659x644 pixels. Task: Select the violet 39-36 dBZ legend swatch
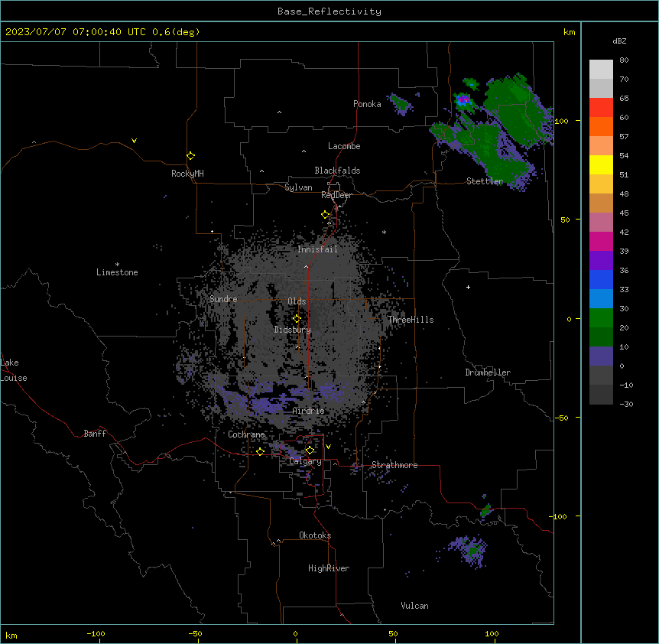point(601,261)
